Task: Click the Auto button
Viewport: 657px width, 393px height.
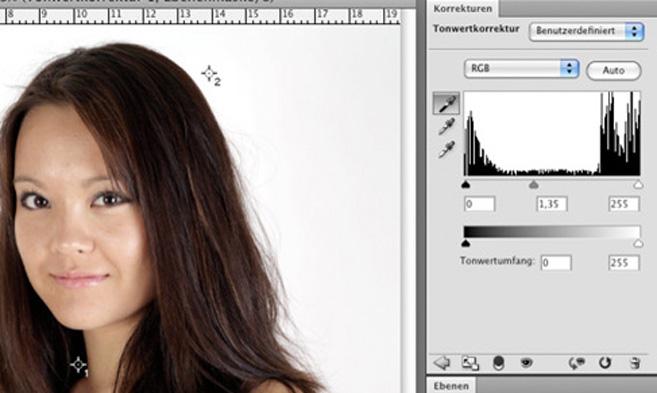Action: pyautogui.click(x=613, y=70)
